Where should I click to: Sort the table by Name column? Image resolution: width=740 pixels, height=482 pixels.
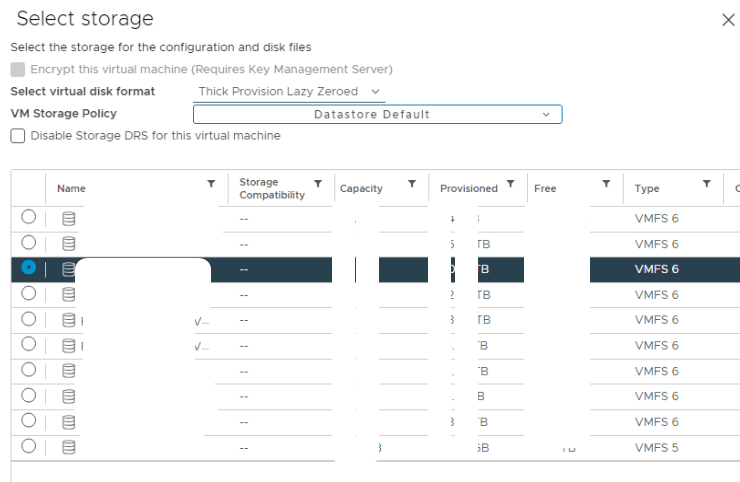coord(71,188)
